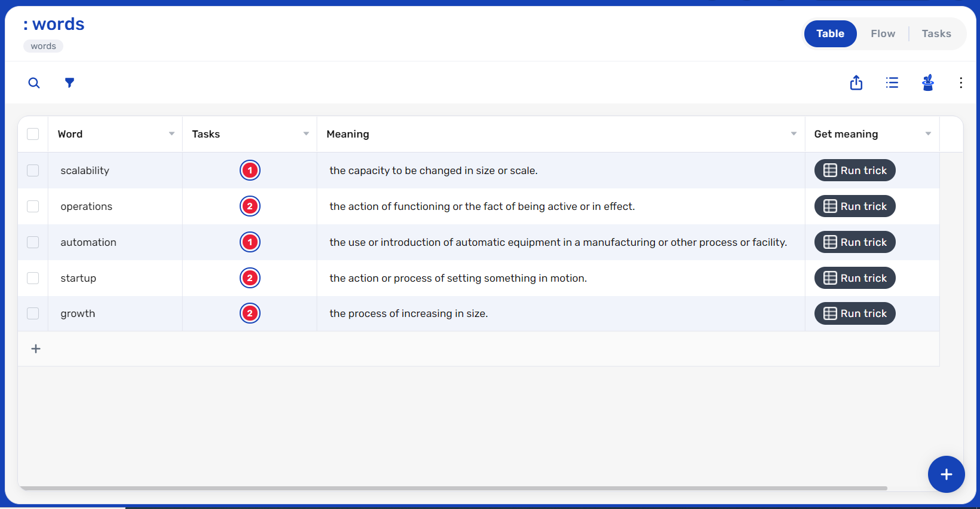
Task: Expand the Meaning column dropdown arrow
Action: (794, 134)
